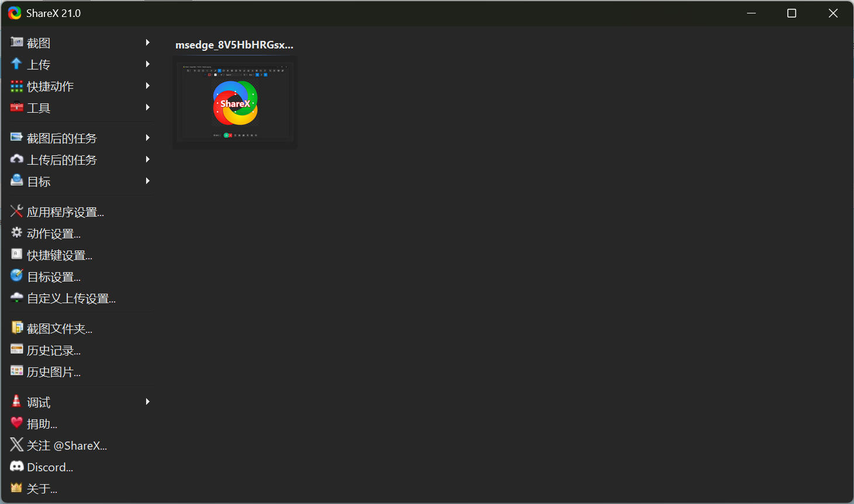Open 目标设置... dialog

tap(81, 276)
